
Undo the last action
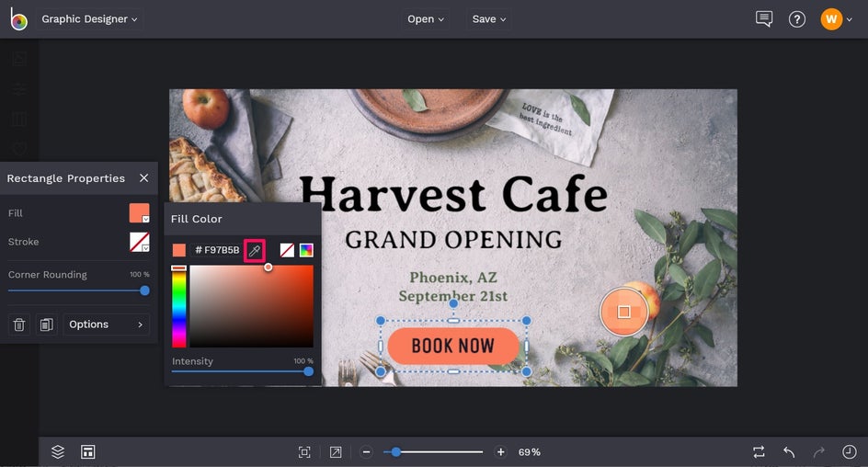[x=789, y=452]
